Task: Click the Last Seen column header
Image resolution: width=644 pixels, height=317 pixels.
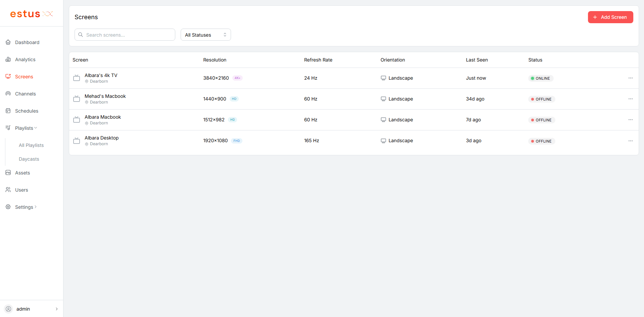Action: tap(477, 60)
